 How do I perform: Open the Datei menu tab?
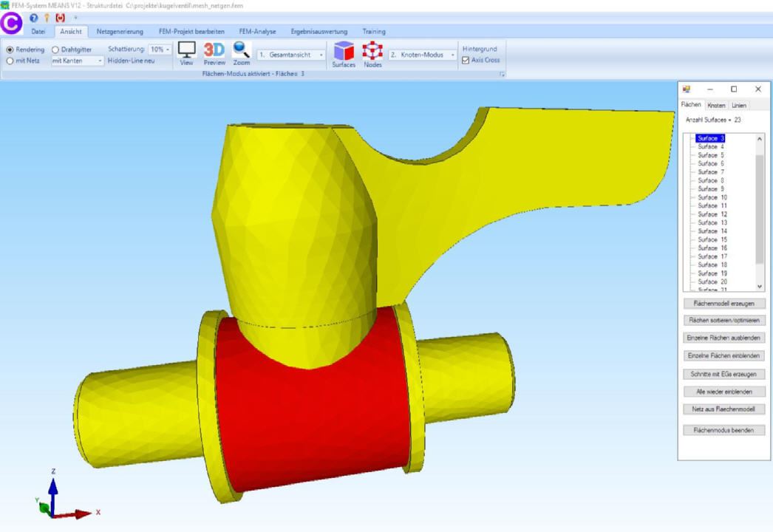coord(38,32)
